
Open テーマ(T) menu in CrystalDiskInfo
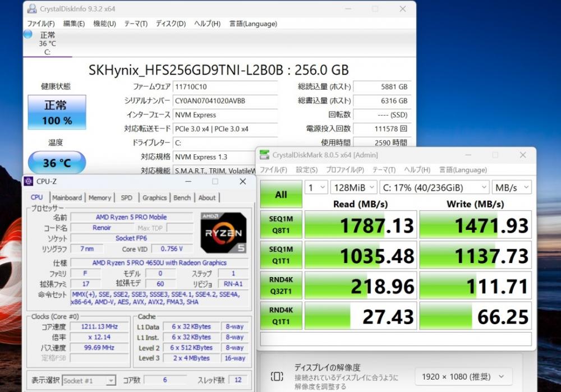coord(136,24)
